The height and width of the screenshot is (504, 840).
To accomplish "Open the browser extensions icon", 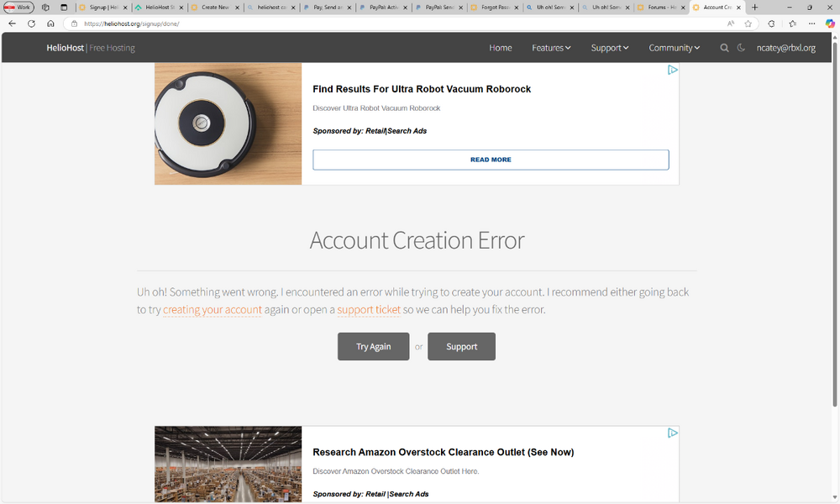I will tap(771, 24).
